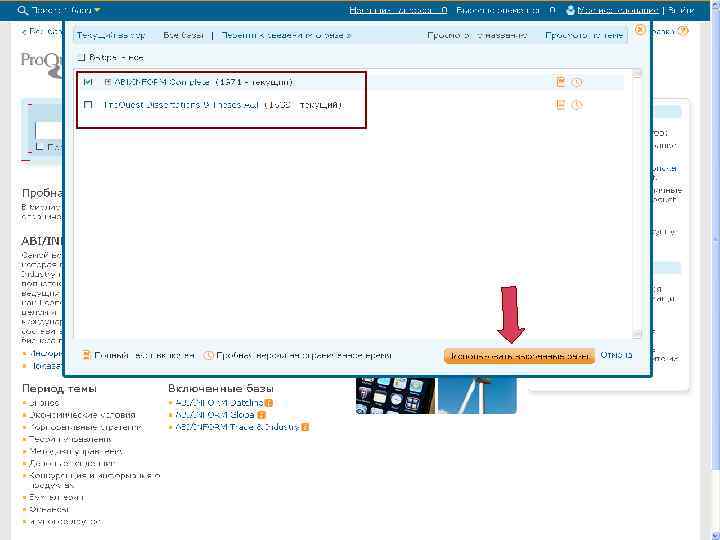Click the ABI/INFORM Complete database name
720x540 pixels.
[x=161, y=82]
